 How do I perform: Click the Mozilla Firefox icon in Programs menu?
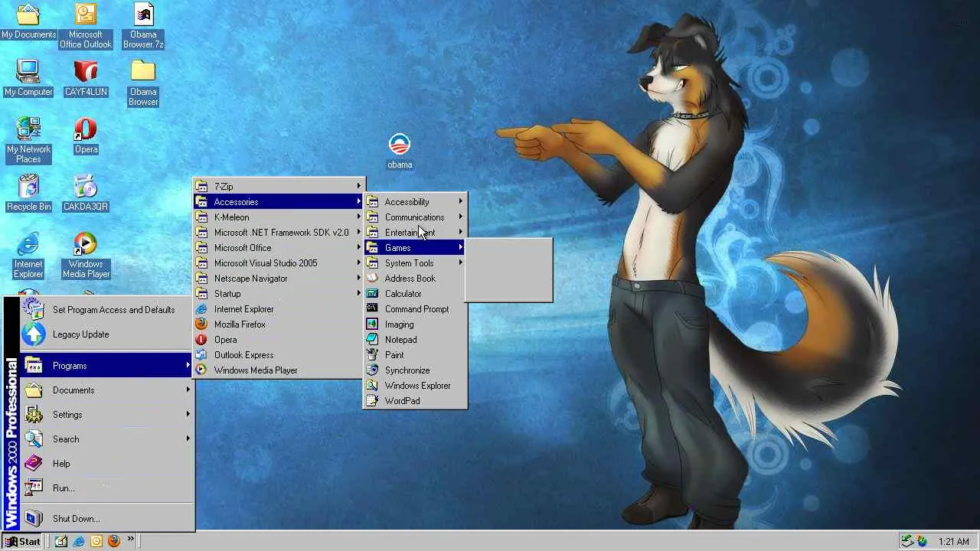tap(201, 324)
